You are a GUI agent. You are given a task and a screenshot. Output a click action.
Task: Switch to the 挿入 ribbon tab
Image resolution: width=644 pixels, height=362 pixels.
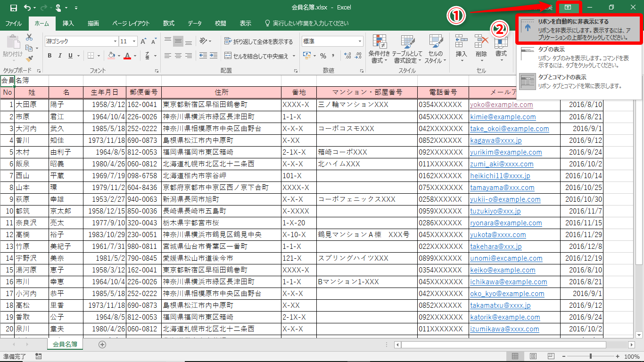click(x=68, y=23)
